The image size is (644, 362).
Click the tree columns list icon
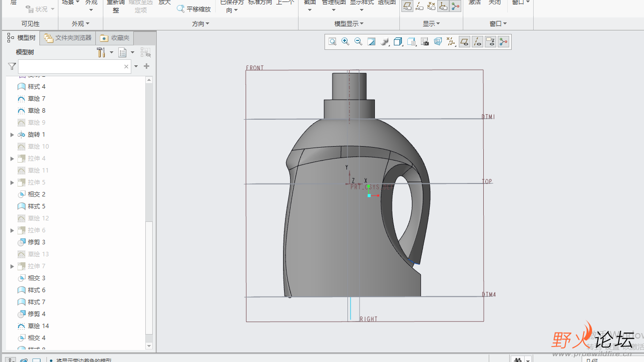click(x=123, y=52)
